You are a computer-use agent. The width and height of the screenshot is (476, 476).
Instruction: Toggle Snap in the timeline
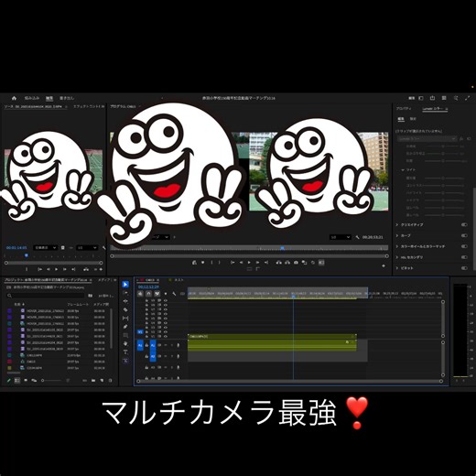[148, 294]
